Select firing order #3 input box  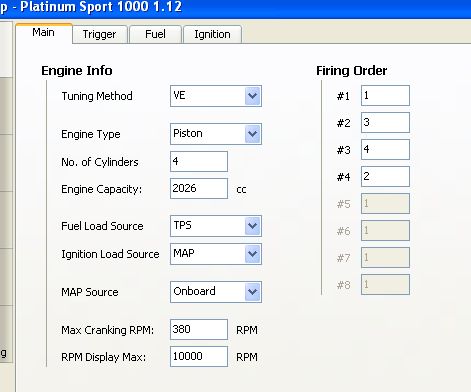coord(385,150)
